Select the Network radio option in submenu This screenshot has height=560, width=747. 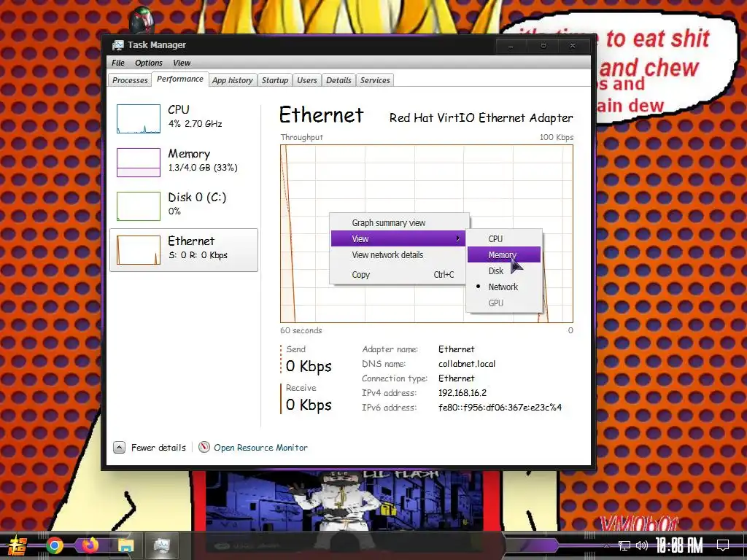pyautogui.click(x=504, y=287)
